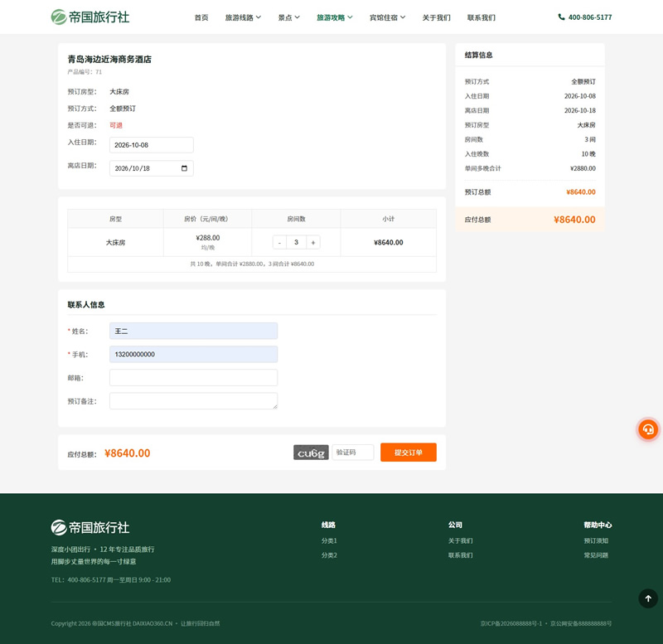
Task: Click the 离店日期 date input field
Action: coord(152,168)
